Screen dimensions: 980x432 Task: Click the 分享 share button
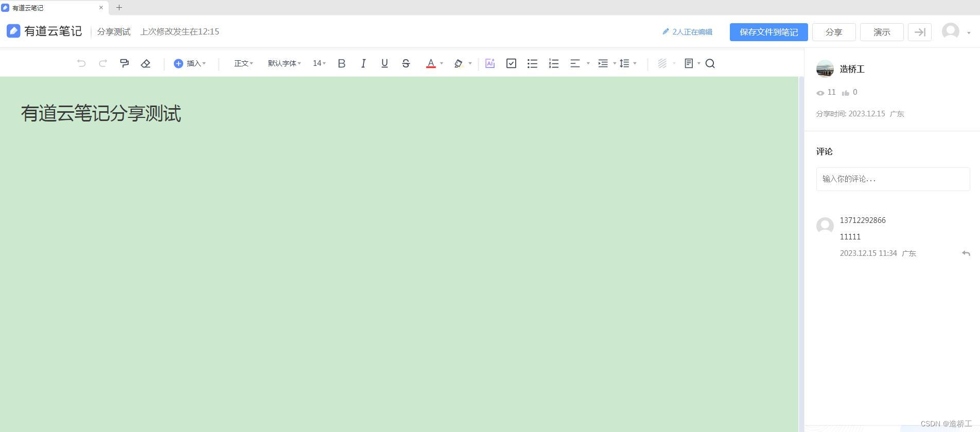click(834, 32)
